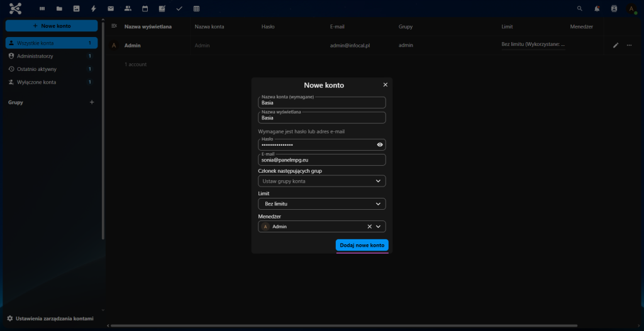
Task: Open the Dashboard app icon
Action: (42, 9)
